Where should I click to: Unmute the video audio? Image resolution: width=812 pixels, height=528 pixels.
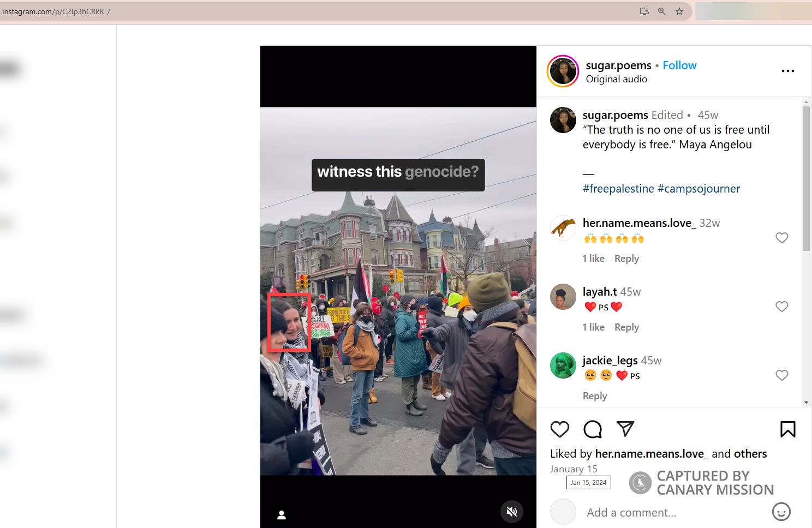tap(512, 511)
